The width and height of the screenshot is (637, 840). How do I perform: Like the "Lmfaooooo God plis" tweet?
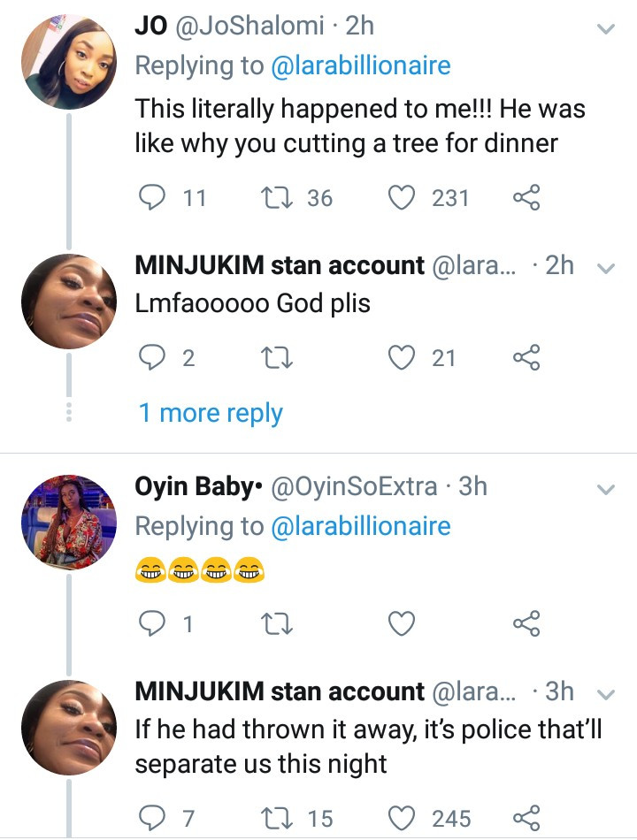(x=403, y=357)
